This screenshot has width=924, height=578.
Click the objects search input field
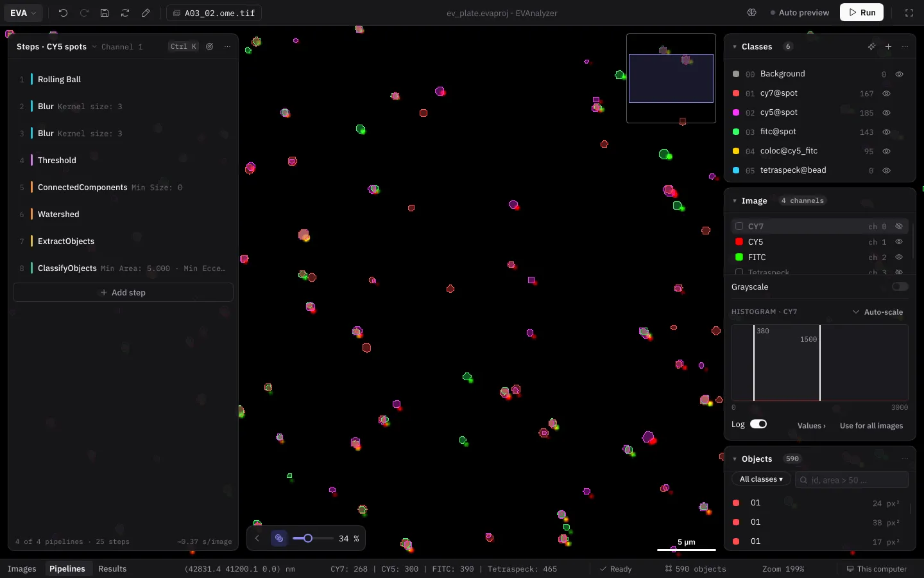pos(851,480)
